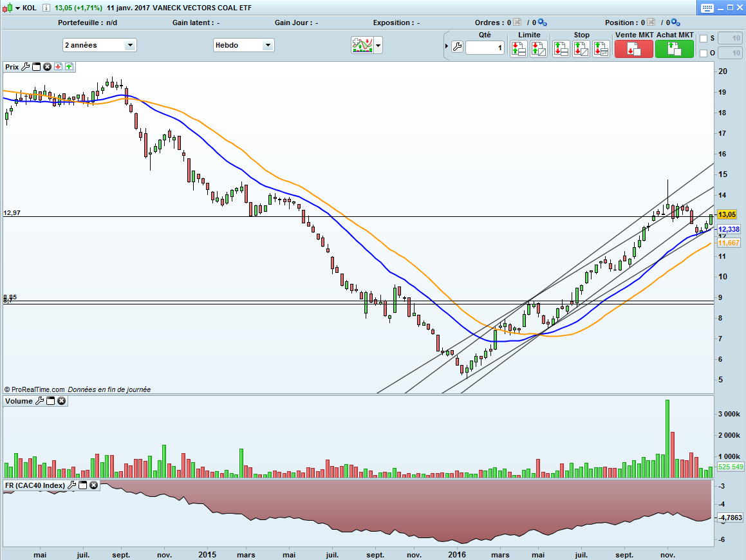
Task: Open Ordres settings gear icon
Action: tap(542, 23)
